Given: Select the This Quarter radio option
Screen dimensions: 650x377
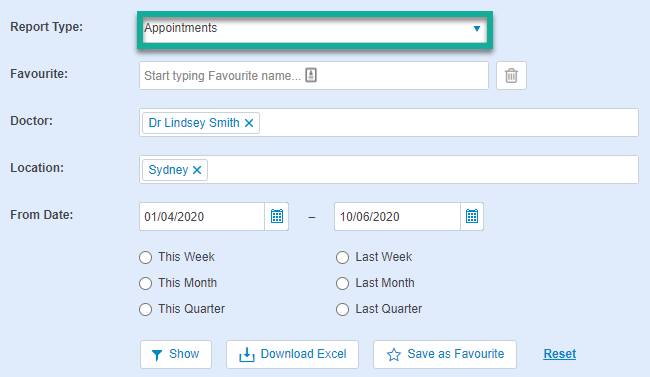Looking at the screenshot, I should click(146, 309).
